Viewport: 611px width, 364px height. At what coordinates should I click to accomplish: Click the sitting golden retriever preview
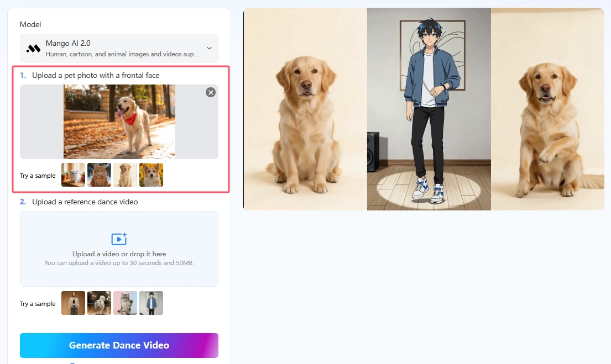[x=305, y=109]
